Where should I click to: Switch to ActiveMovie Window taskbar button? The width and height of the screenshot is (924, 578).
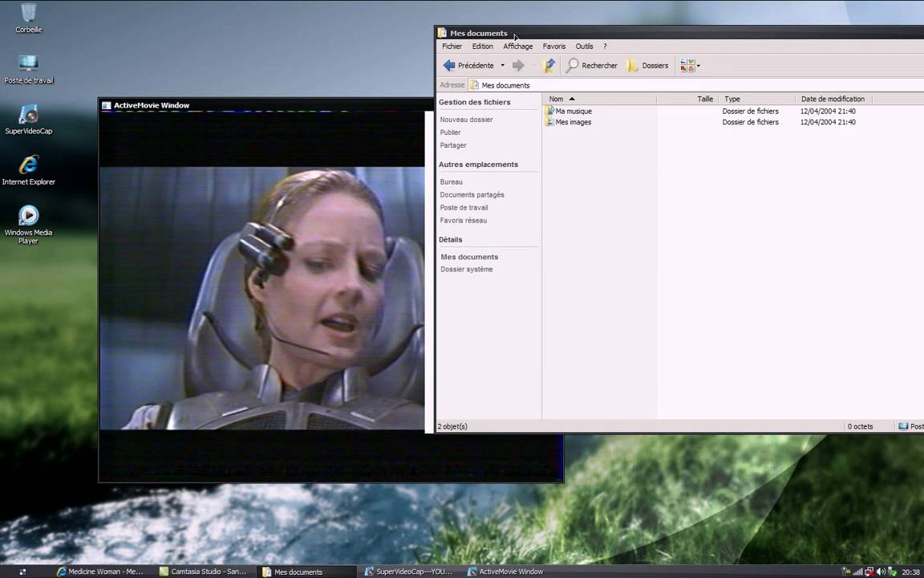511,572
